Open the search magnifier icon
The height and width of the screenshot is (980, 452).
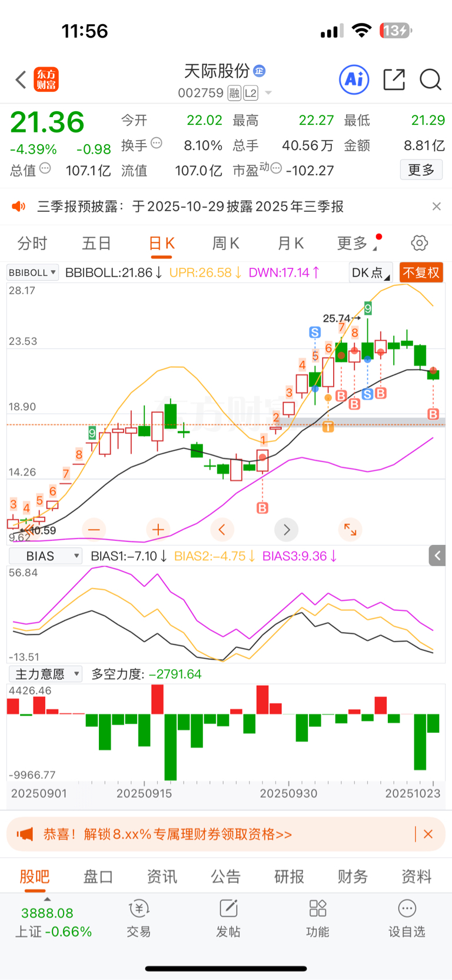(x=430, y=79)
